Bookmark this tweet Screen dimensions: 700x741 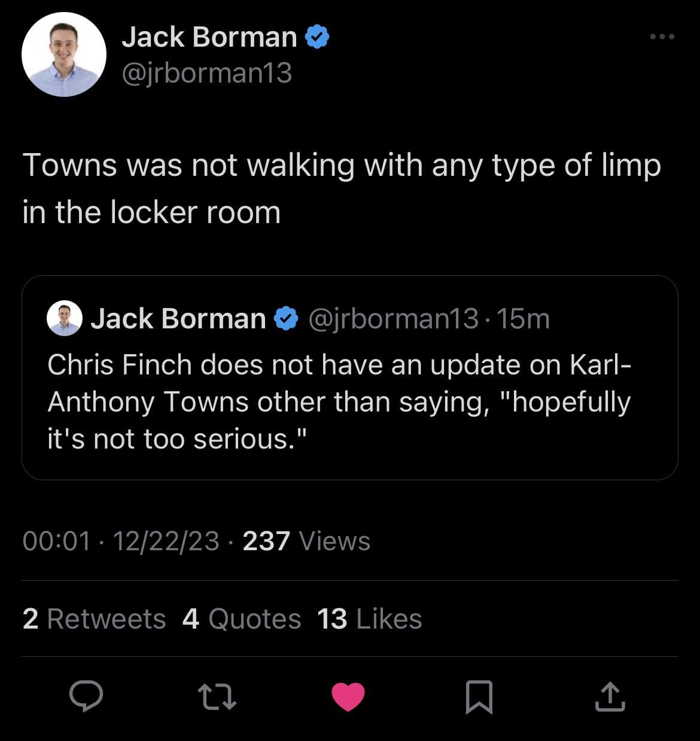point(479,697)
